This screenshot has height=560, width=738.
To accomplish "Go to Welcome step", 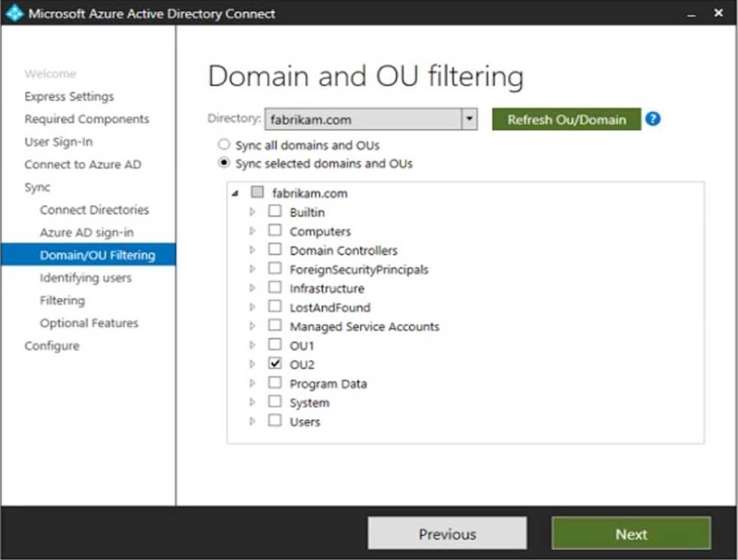I will click(x=50, y=74).
